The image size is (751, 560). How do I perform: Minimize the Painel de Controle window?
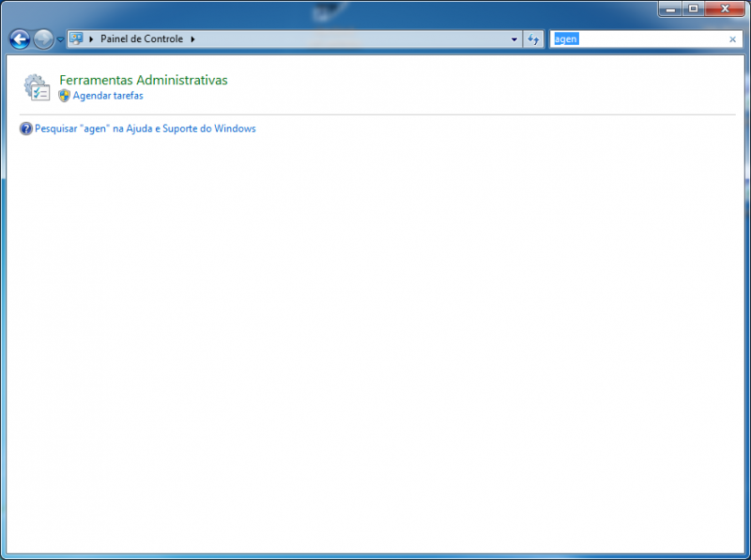tap(668, 9)
